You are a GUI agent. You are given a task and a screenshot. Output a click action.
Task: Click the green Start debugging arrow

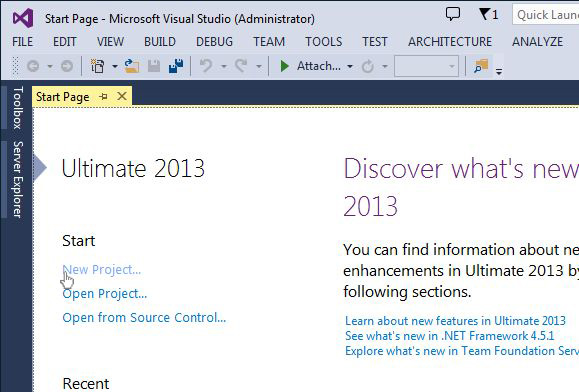pyautogui.click(x=284, y=66)
